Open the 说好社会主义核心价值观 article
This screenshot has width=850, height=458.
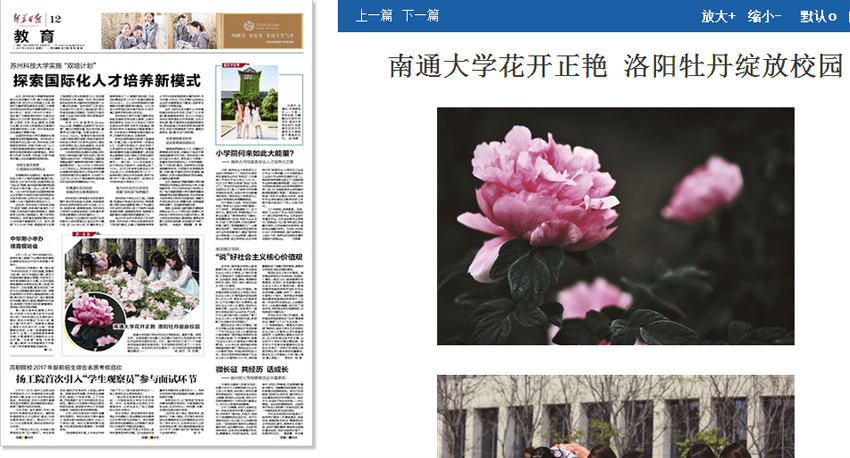coord(259,255)
